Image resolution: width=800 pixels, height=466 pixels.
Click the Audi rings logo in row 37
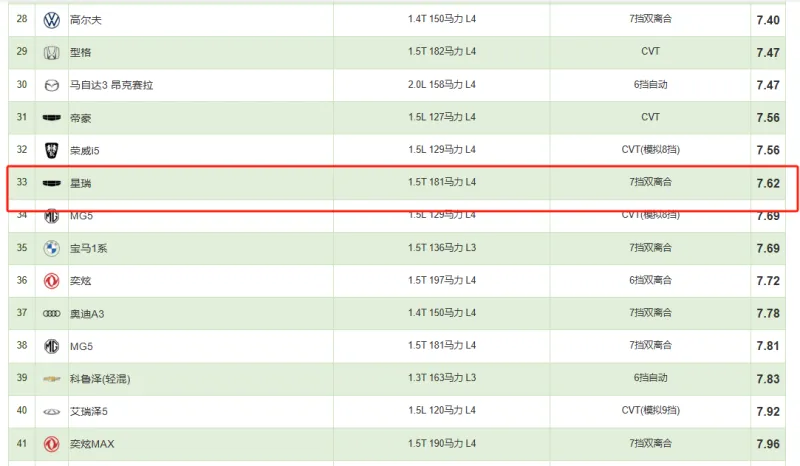click(51, 314)
